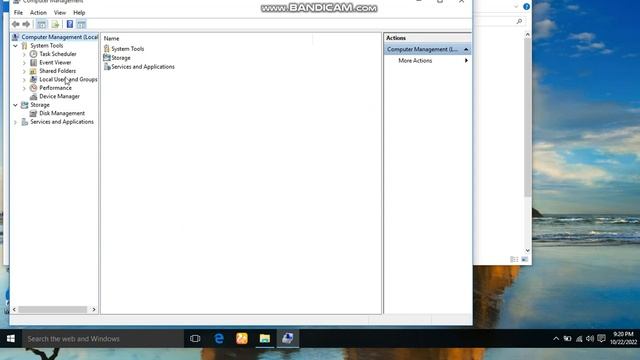The image size is (640, 360).
Task: Click the Shared Folders icon in tree
Action: tap(33, 71)
